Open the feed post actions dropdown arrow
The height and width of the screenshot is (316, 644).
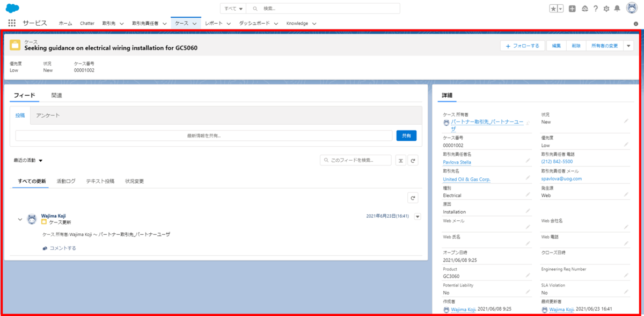tap(418, 217)
